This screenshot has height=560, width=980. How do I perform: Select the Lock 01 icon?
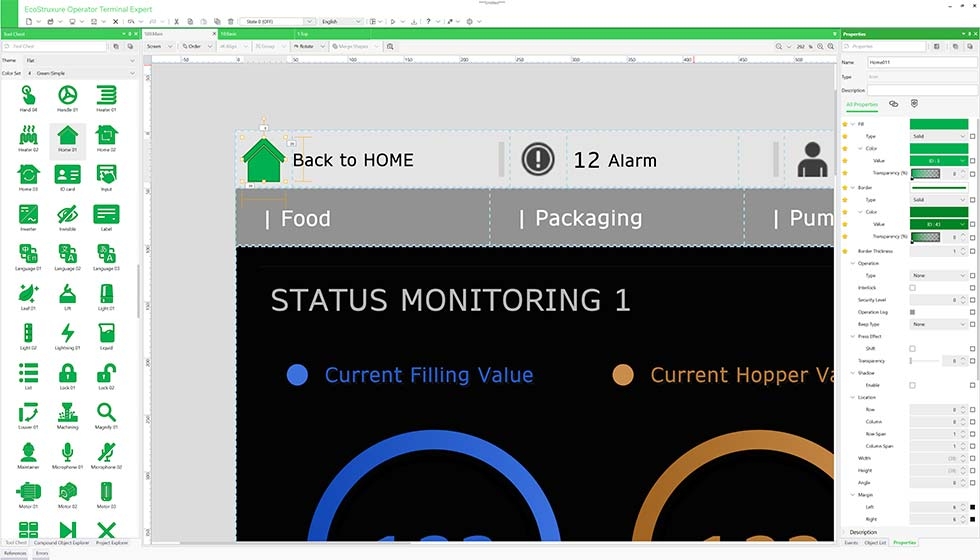[67, 372]
